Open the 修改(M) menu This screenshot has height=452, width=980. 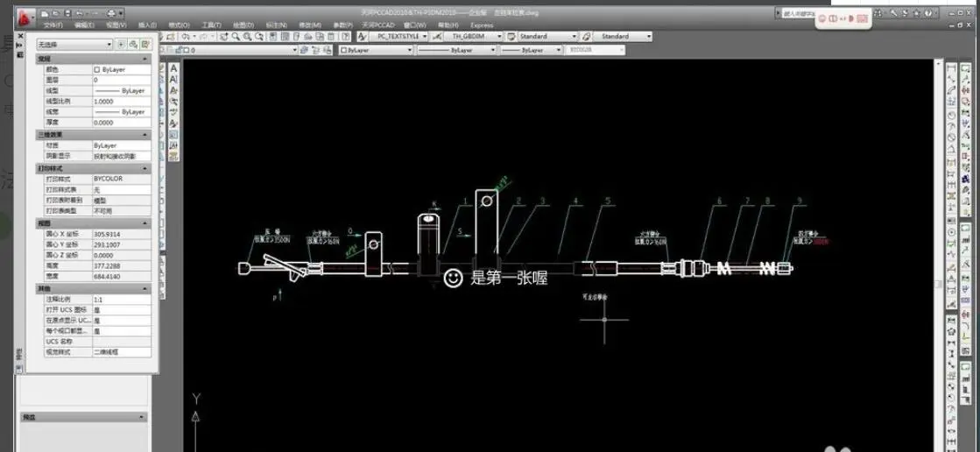[309, 25]
